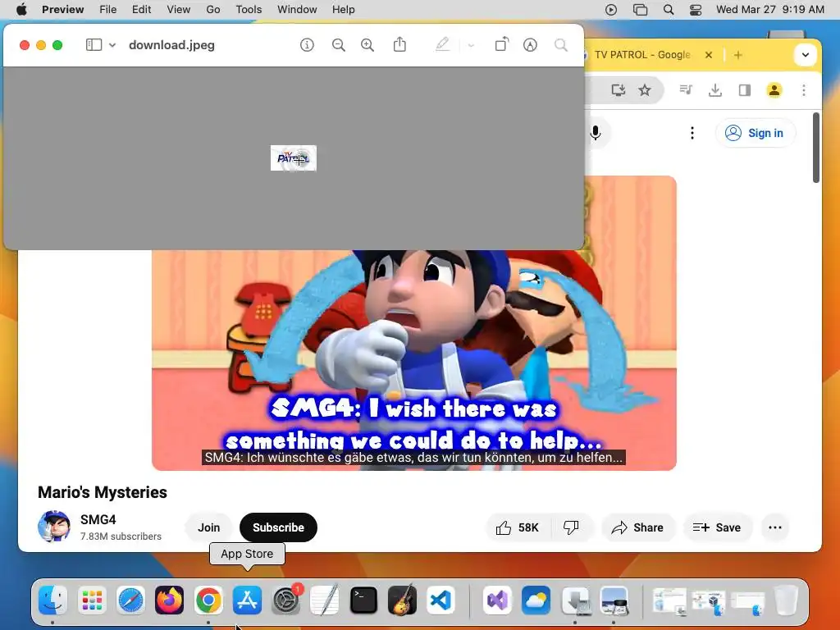The width and height of the screenshot is (840, 630).
Task: Open Chrome three-dot menu
Action: click(804, 90)
